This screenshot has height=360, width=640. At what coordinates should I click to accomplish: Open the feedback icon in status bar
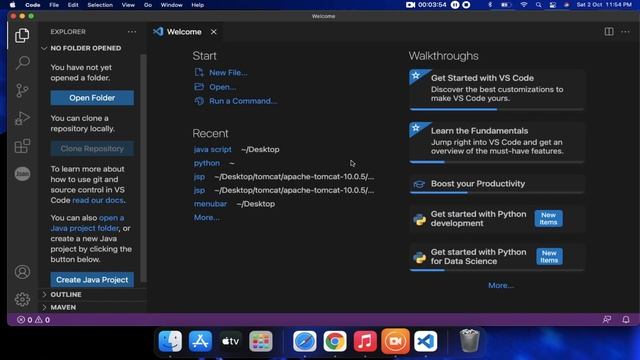pos(607,320)
